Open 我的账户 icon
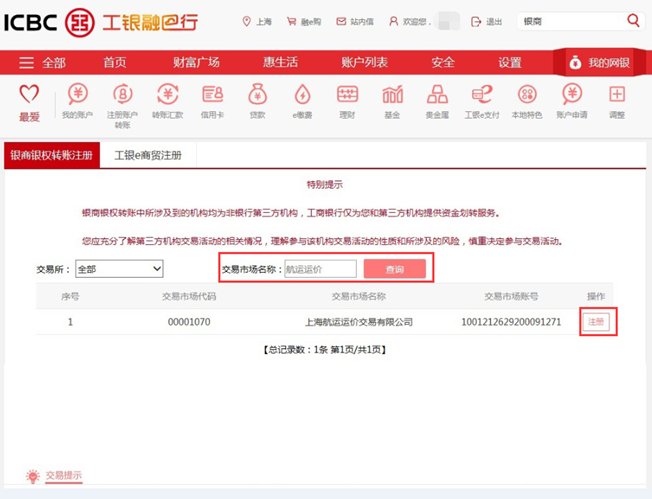The height and width of the screenshot is (499, 652). (x=77, y=96)
